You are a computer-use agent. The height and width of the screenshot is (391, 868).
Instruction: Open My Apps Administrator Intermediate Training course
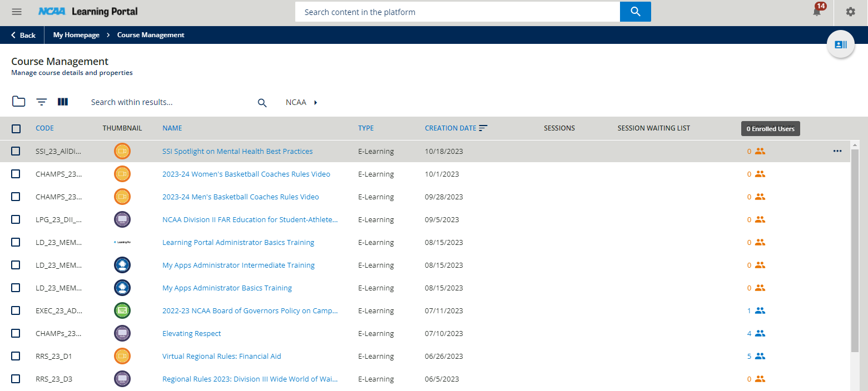pos(239,265)
